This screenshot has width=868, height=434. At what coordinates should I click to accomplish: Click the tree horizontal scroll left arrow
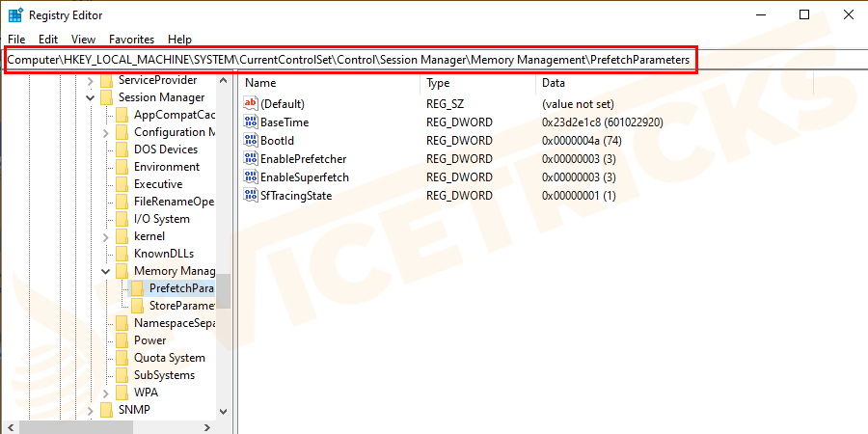(11, 428)
